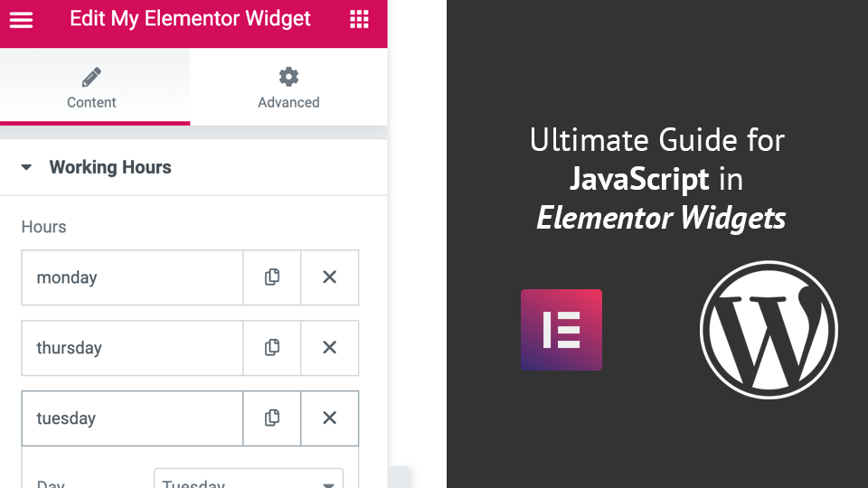Remove the thursday repeater item
The image size is (868, 488).
[x=329, y=347]
